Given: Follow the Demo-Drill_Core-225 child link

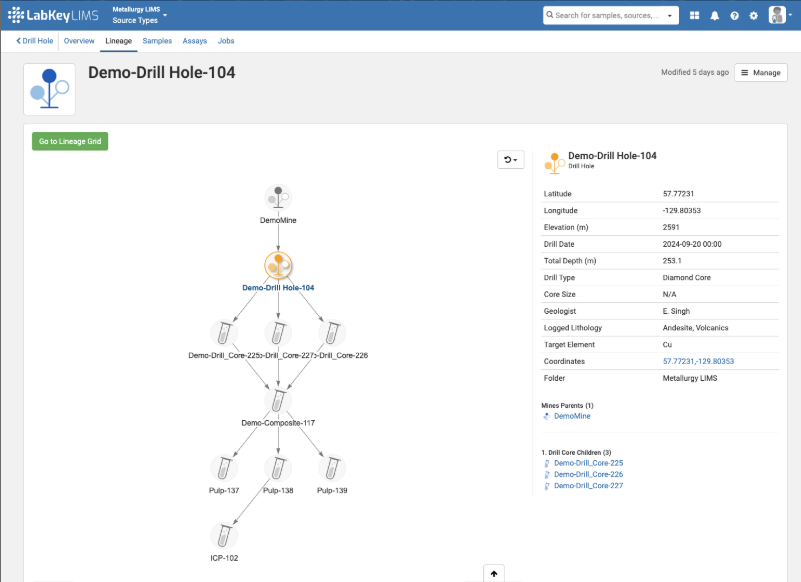Looking at the screenshot, I should pos(588,463).
